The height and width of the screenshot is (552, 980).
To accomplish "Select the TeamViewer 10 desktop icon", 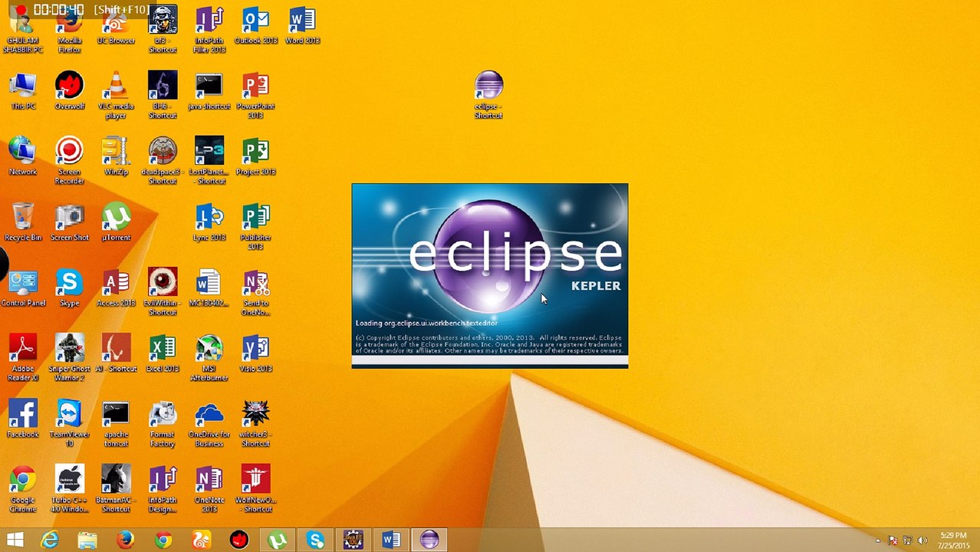I will click(69, 423).
